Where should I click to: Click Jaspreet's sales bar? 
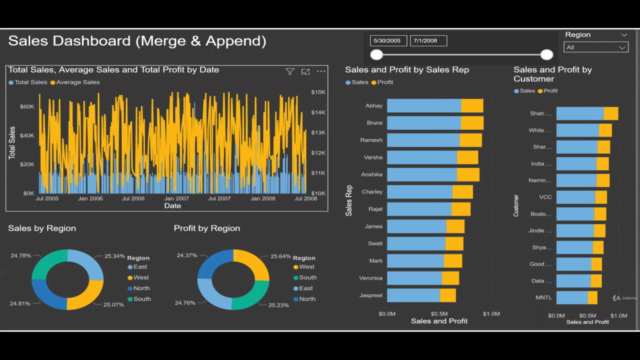(413, 296)
